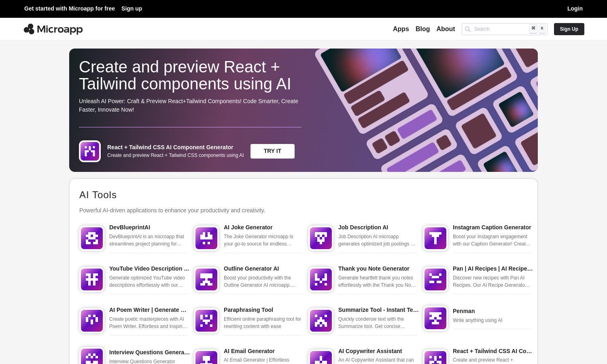
Task: Open AI Poem Writer title link
Action: point(148,310)
